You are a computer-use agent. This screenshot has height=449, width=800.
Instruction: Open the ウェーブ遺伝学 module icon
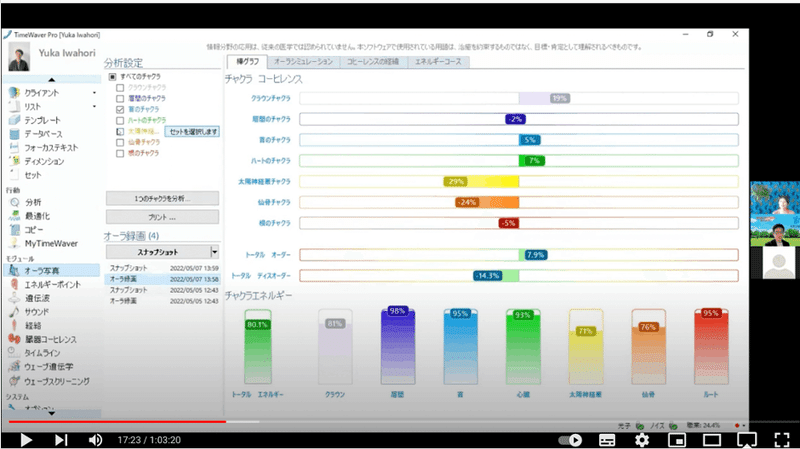(x=14, y=367)
